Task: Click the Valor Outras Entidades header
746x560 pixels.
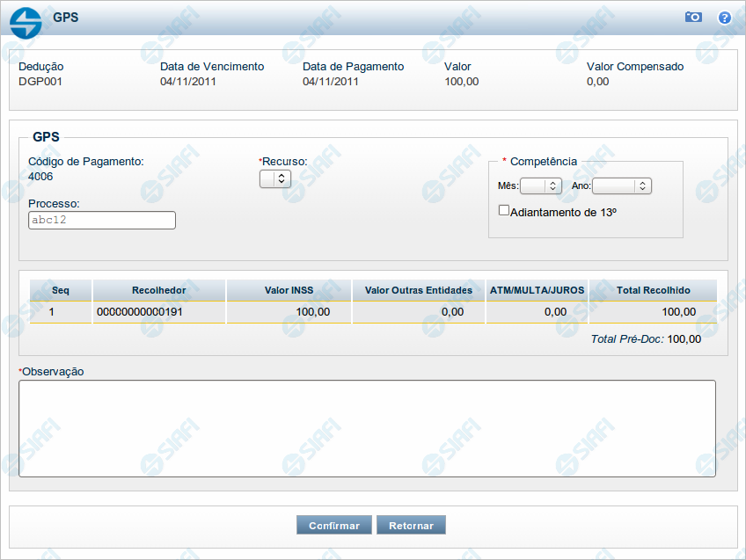Action: point(419,290)
